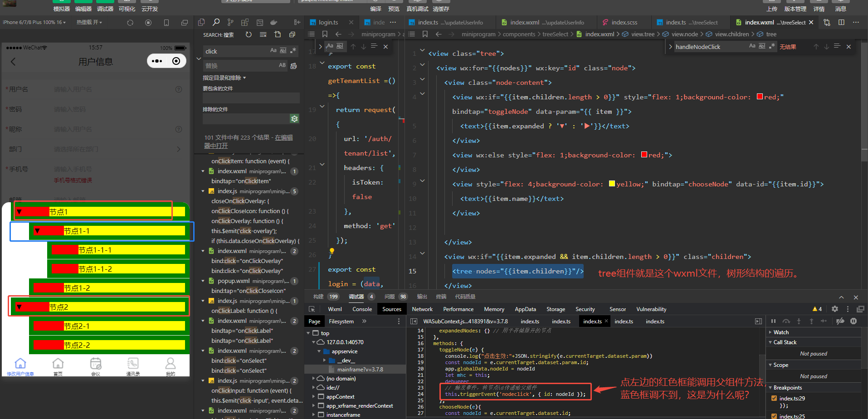
Task: Toggle regex option in the search box
Action: pyautogui.click(x=293, y=51)
